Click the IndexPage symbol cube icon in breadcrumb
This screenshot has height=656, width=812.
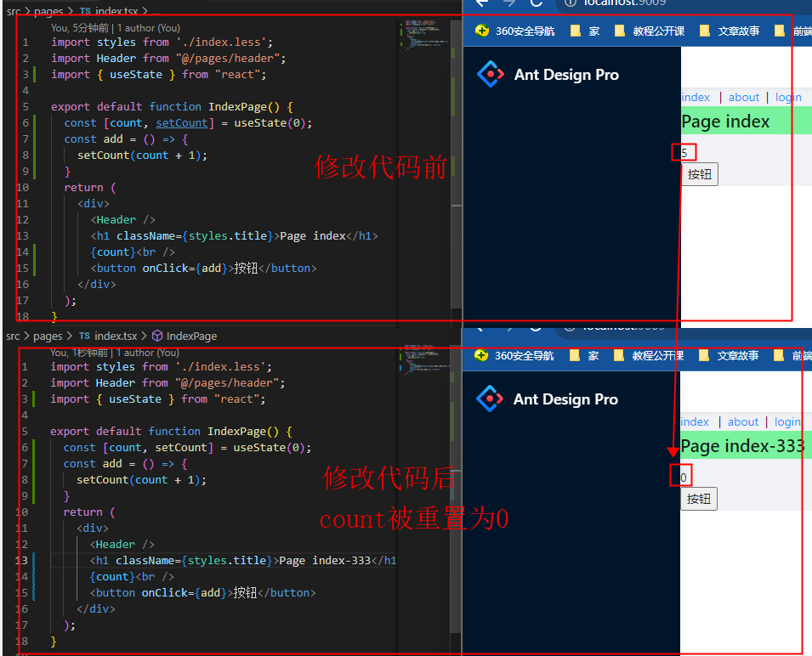pyautogui.click(x=157, y=336)
